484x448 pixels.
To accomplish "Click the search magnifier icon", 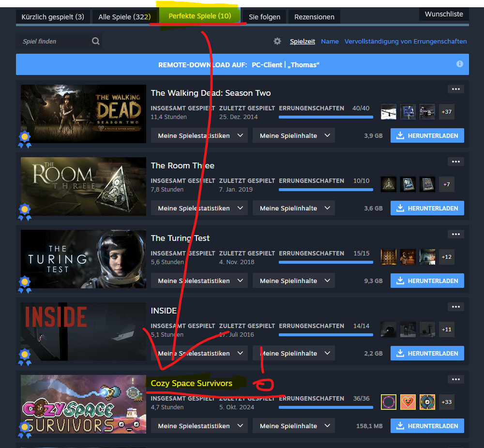I will tap(96, 41).
